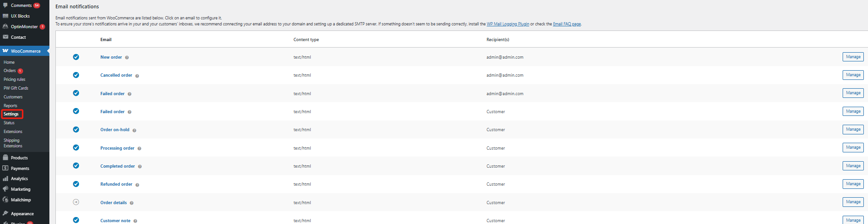Open the Order on-hold email link

pyautogui.click(x=115, y=130)
